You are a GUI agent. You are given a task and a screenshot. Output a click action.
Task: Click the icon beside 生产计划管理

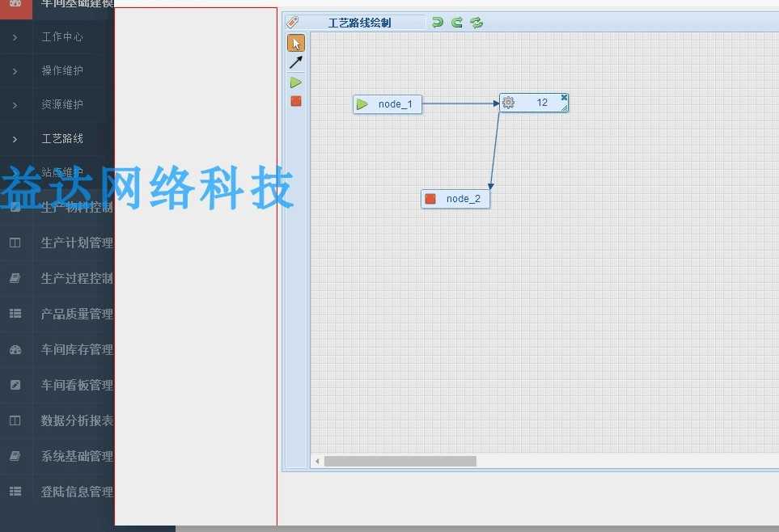pos(15,243)
